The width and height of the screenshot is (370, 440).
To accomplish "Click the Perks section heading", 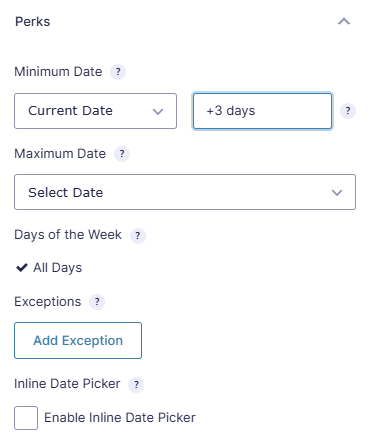I will coord(33,22).
